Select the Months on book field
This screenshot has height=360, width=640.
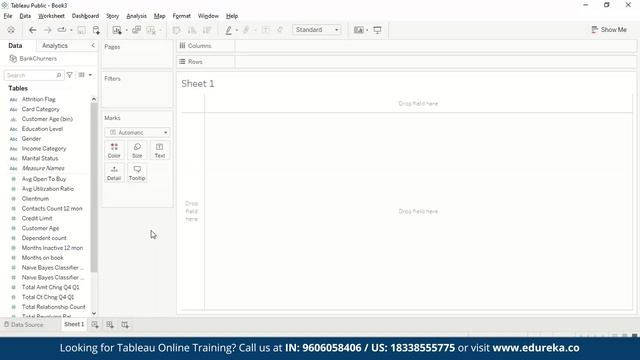42,258
